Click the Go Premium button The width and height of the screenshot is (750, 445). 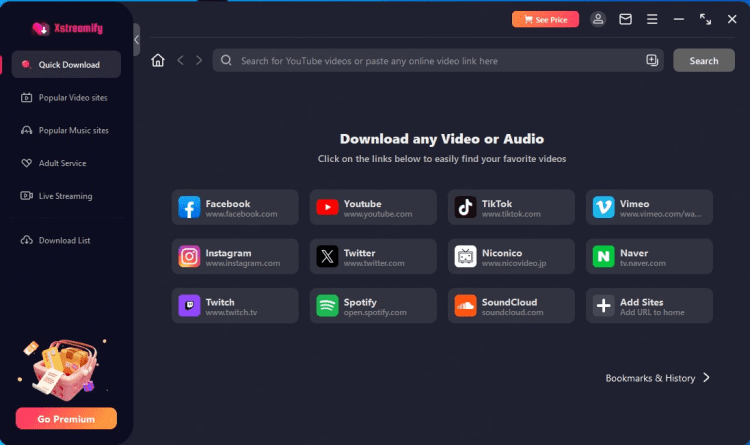pos(66,418)
